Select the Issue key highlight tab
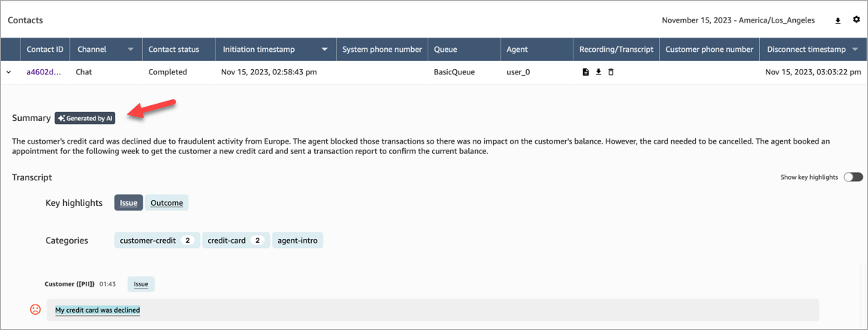This screenshot has height=330, width=868. click(129, 203)
